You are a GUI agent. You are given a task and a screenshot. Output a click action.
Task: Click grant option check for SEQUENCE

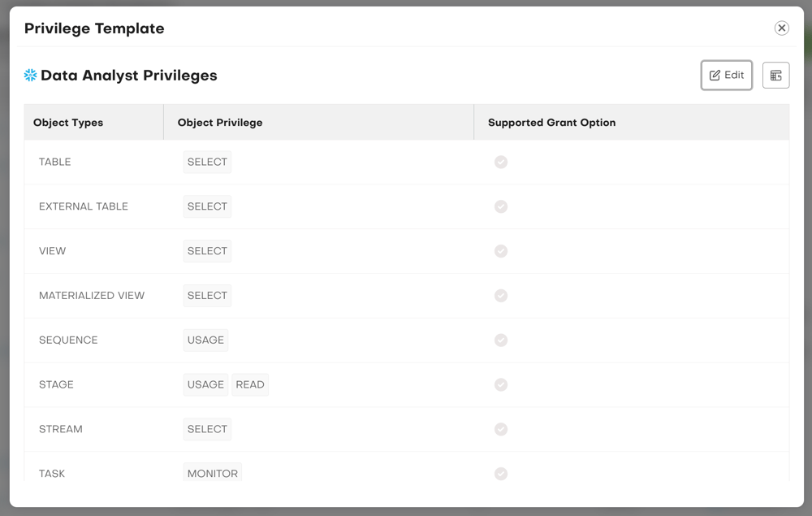(501, 340)
